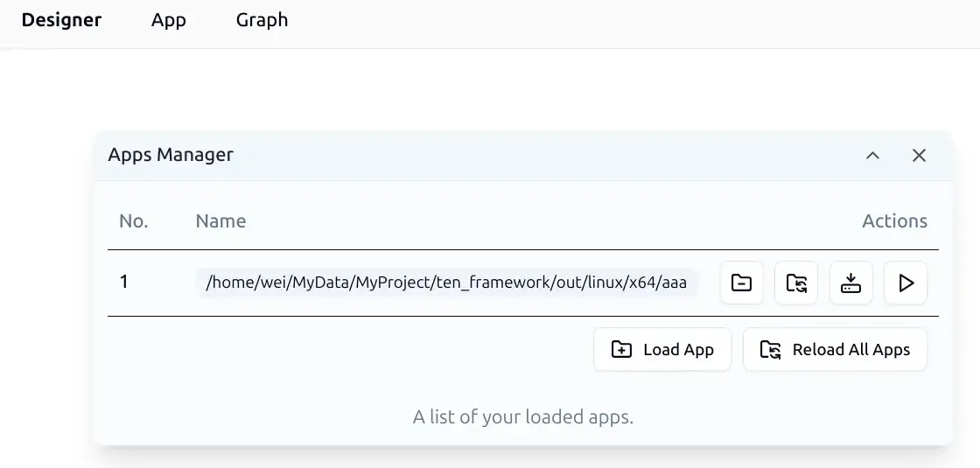This screenshot has height=468, width=980.
Task: Click the install dependencies download icon
Action: click(x=850, y=283)
